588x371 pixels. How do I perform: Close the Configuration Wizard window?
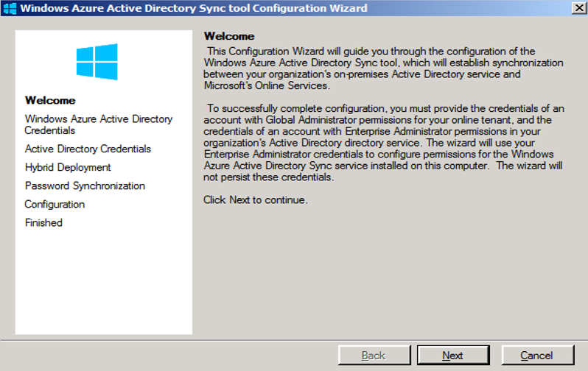click(x=578, y=8)
